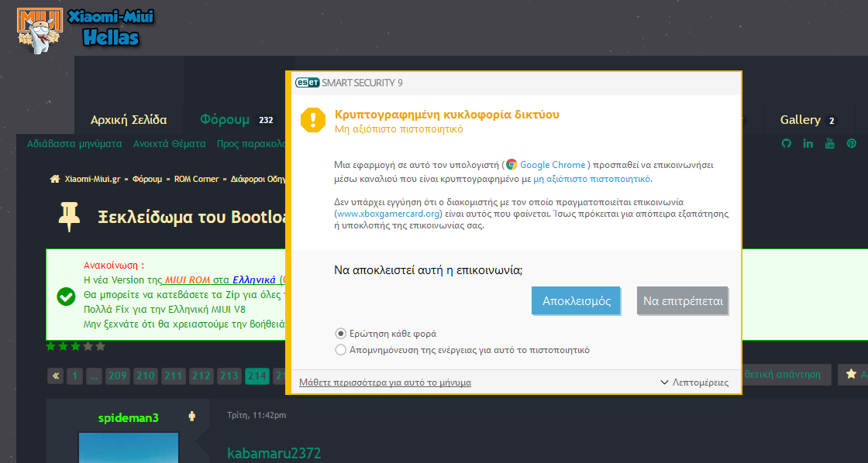Image resolution: width=868 pixels, height=463 pixels.
Task: Open the LinkedIn icon link
Action: [808, 144]
